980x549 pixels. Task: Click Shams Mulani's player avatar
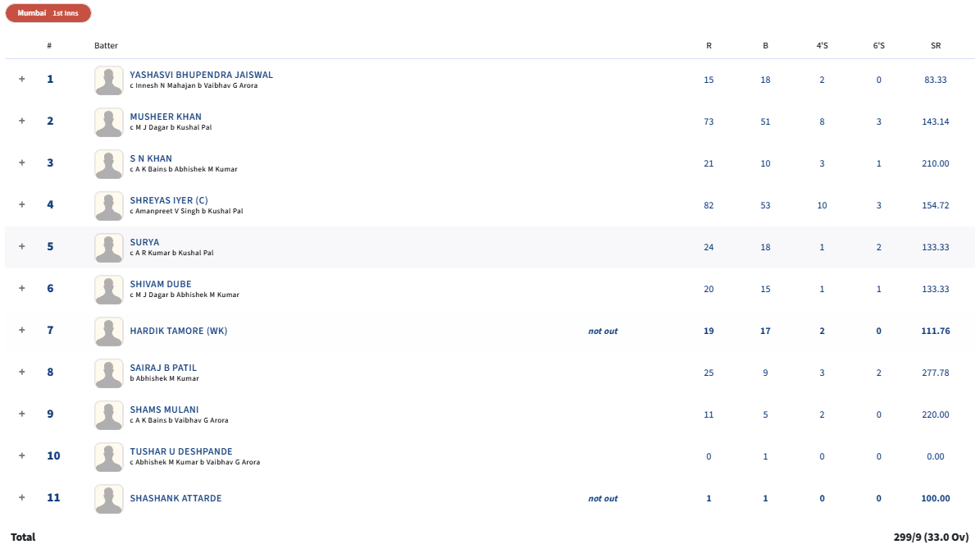109,415
